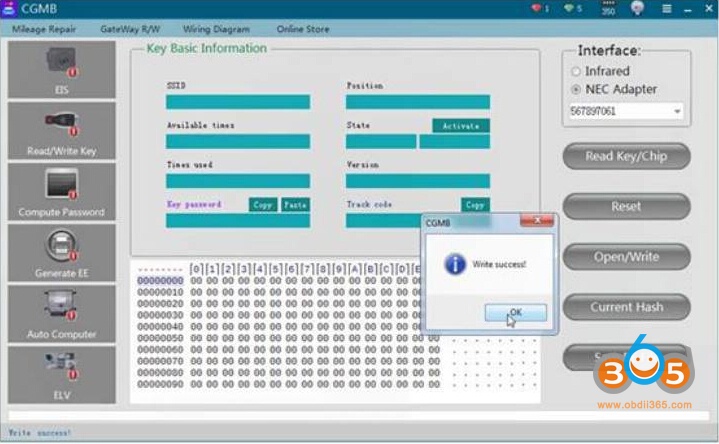Open the ELV module
The height and width of the screenshot is (444, 719).
pos(61,374)
